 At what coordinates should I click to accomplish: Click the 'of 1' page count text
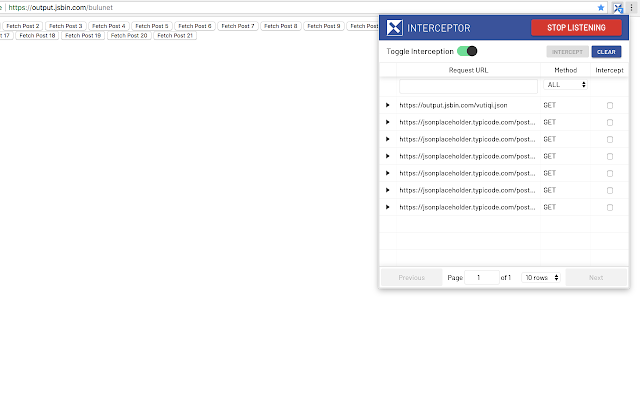pos(506,278)
